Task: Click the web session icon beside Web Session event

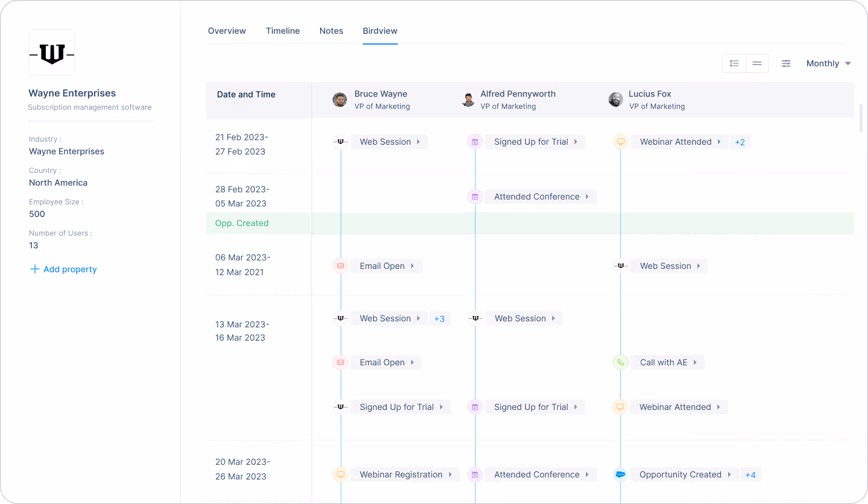Action: coord(341,141)
